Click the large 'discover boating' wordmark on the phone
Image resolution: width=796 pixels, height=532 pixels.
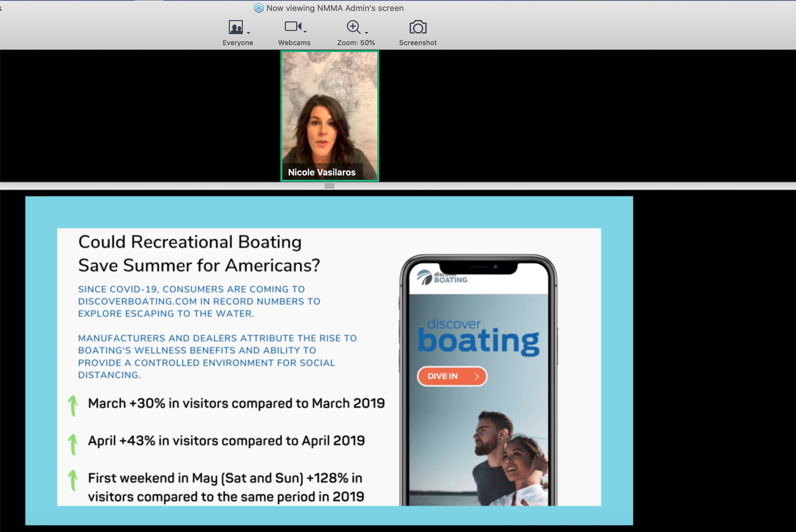click(479, 337)
